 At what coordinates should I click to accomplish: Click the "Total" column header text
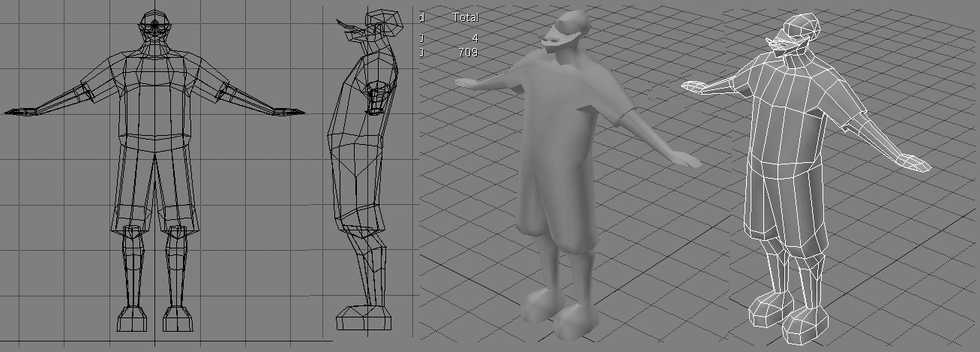point(465,17)
